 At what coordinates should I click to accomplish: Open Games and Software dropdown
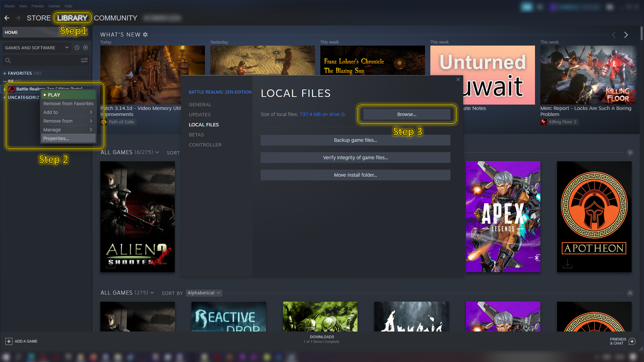tap(37, 48)
